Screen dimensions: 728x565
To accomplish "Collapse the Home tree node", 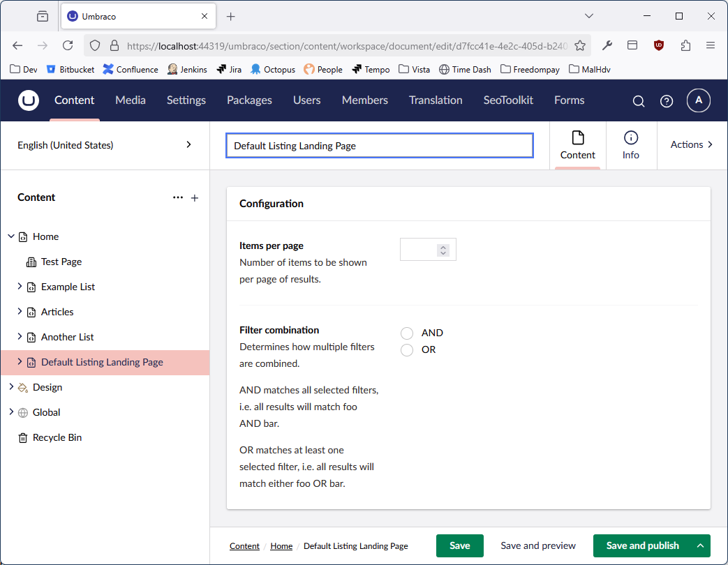I will pos(11,236).
